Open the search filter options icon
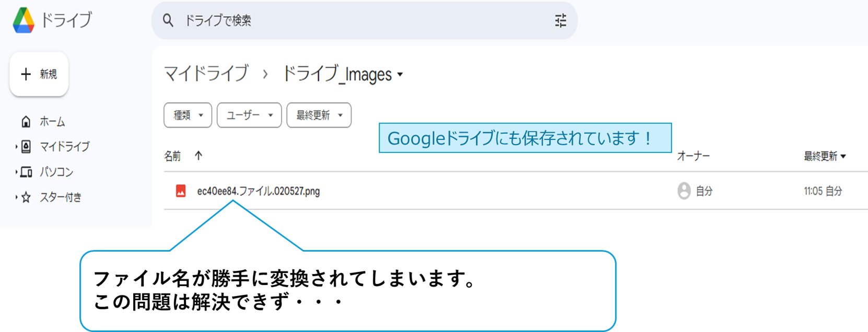Viewport: 868px width, 332px height. [x=560, y=20]
